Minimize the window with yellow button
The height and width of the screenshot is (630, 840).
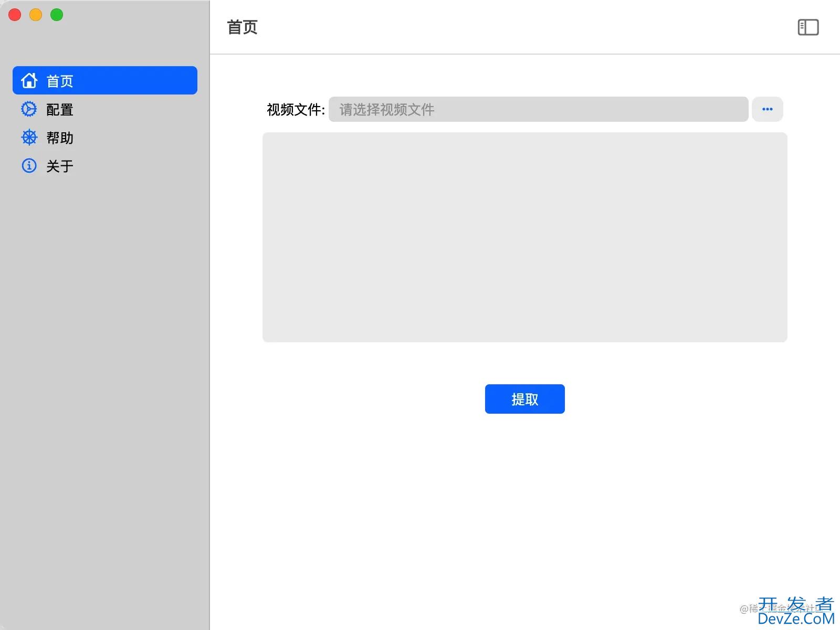36,15
